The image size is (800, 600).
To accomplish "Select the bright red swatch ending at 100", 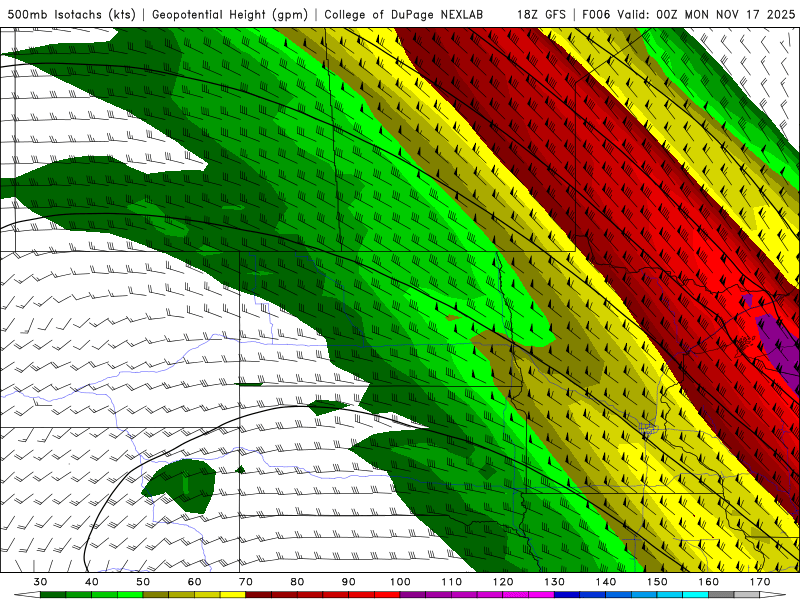I will (x=387, y=595).
